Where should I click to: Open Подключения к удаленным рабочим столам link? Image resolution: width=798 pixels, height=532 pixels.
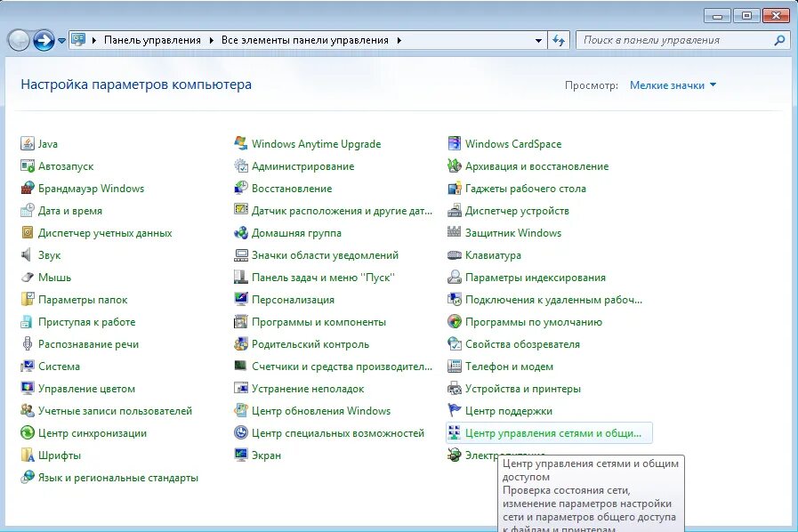[x=553, y=299]
